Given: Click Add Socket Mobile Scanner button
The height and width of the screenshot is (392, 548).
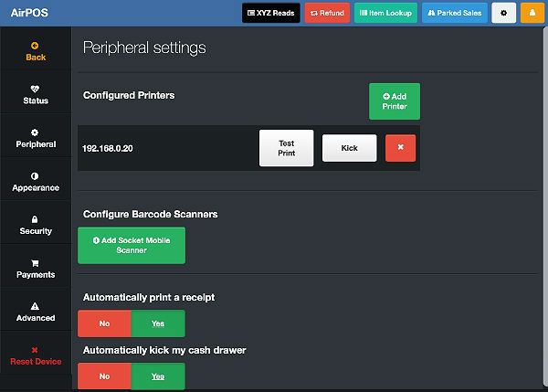Looking at the screenshot, I should point(132,246).
